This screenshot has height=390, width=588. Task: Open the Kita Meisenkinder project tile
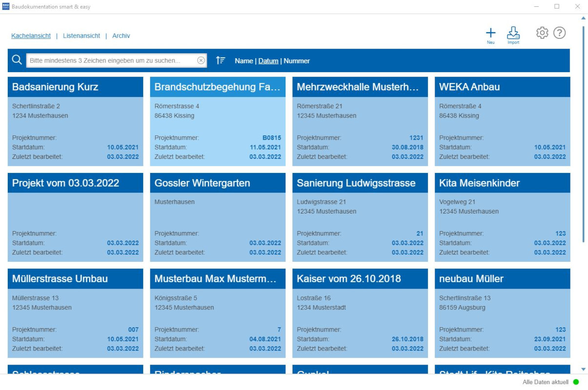coord(503,217)
